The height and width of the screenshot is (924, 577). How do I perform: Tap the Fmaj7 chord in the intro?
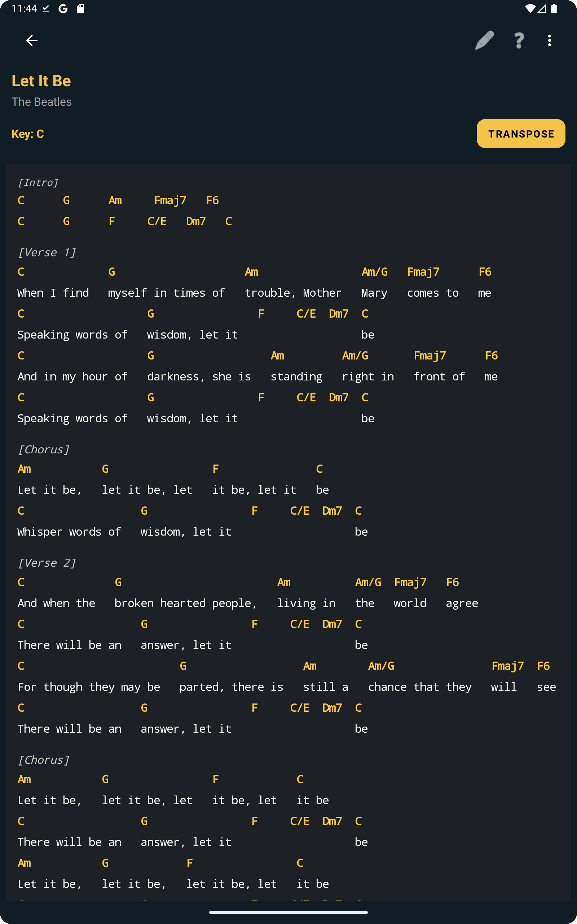[170, 200]
